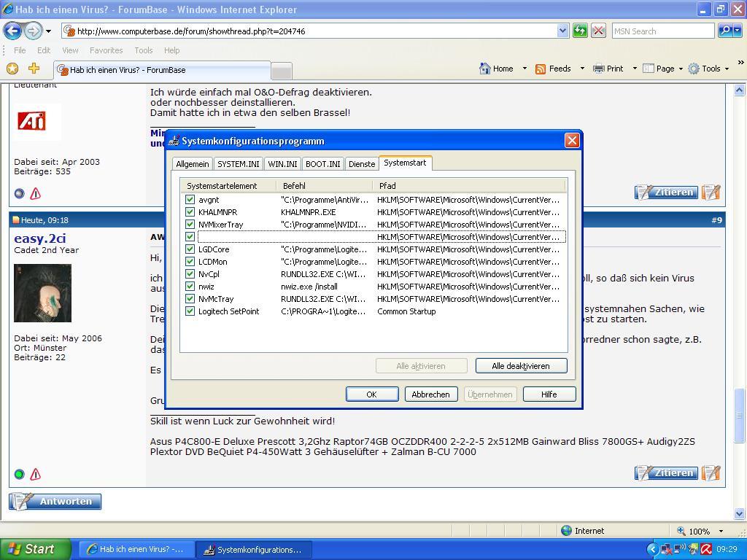Screen dimensions: 747x560
Task: Uncheck the Logitech SetPoint startup entry
Action: click(190, 311)
